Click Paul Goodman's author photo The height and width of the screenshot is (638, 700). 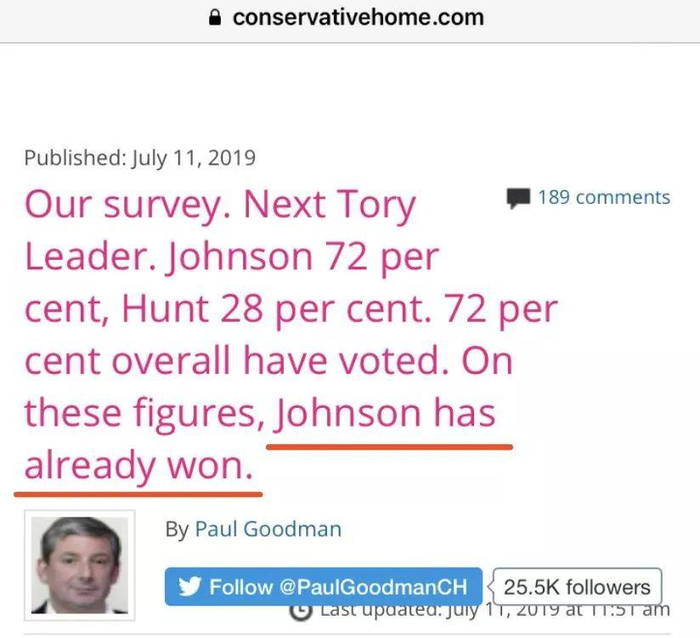pyautogui.click(x=80, y=564)
